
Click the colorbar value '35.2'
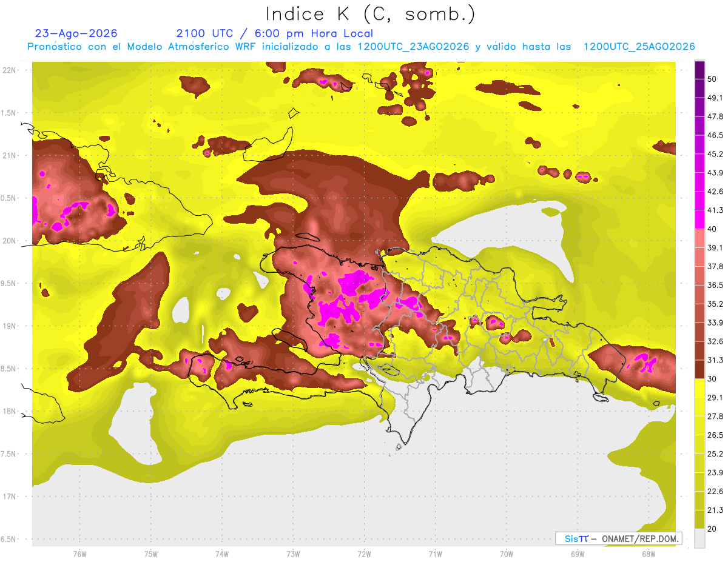coord(715,304)
